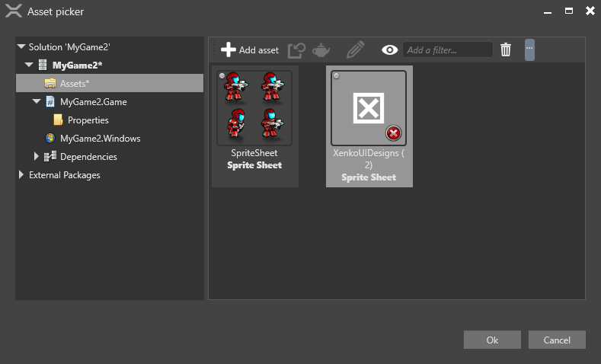Expand the Dependencies tree node
This screenshot has width=601, height=364.
(x=36, y=157)
